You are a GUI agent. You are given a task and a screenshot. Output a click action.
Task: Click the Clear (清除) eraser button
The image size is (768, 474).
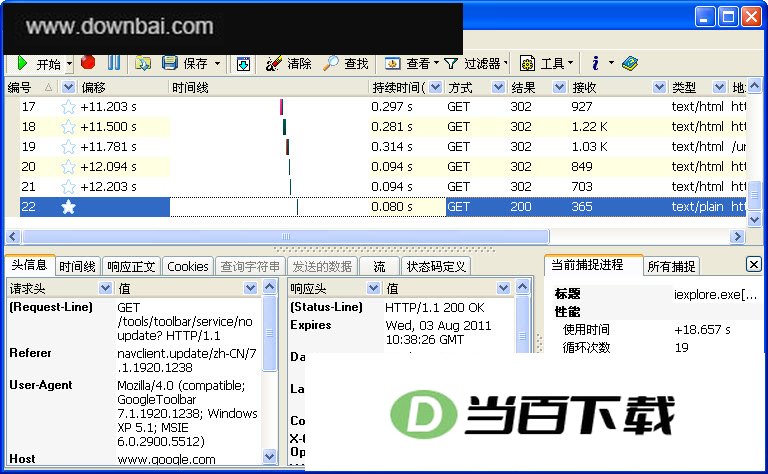pyautogui.click(x=288, y=63)
